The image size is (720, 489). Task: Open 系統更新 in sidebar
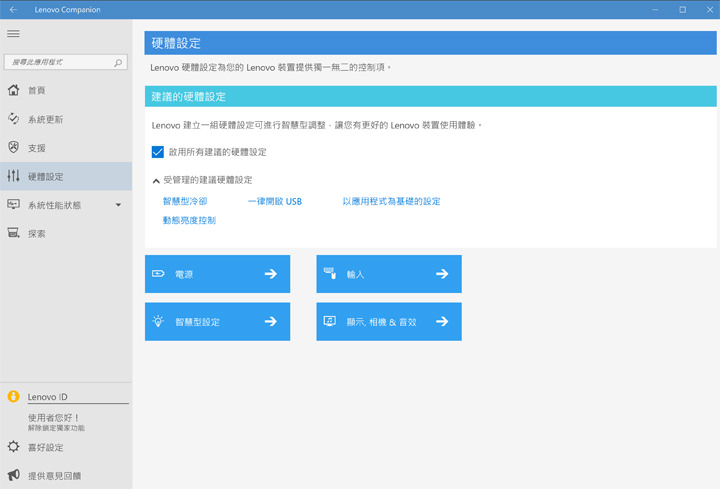pos(45,119)
